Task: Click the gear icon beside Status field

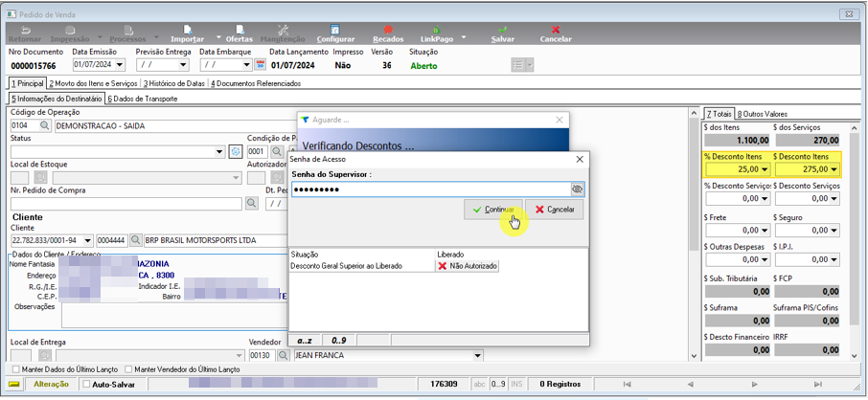Action: 236,151
